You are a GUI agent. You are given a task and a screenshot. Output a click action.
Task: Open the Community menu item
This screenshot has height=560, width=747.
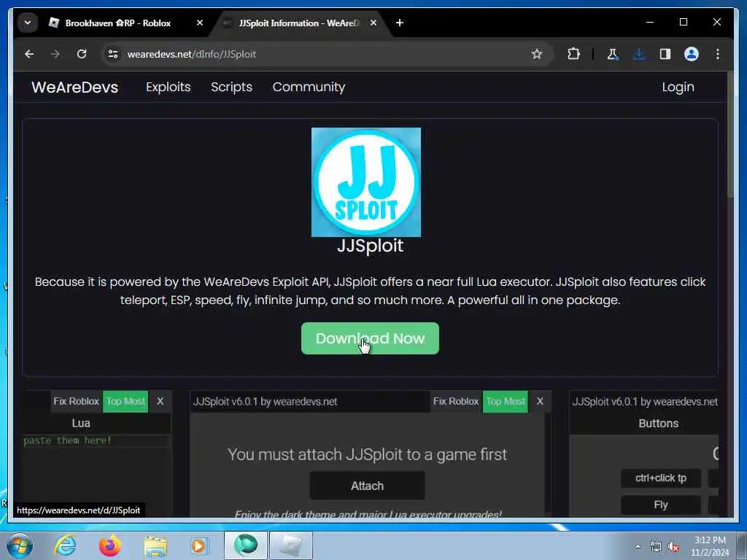[x=309, y=87]
